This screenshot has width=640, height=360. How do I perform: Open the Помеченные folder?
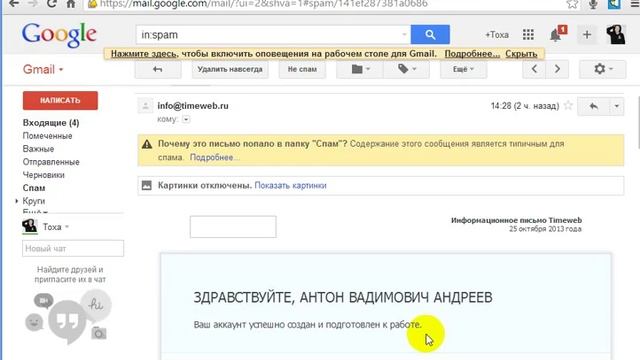[x=47, y=136]
